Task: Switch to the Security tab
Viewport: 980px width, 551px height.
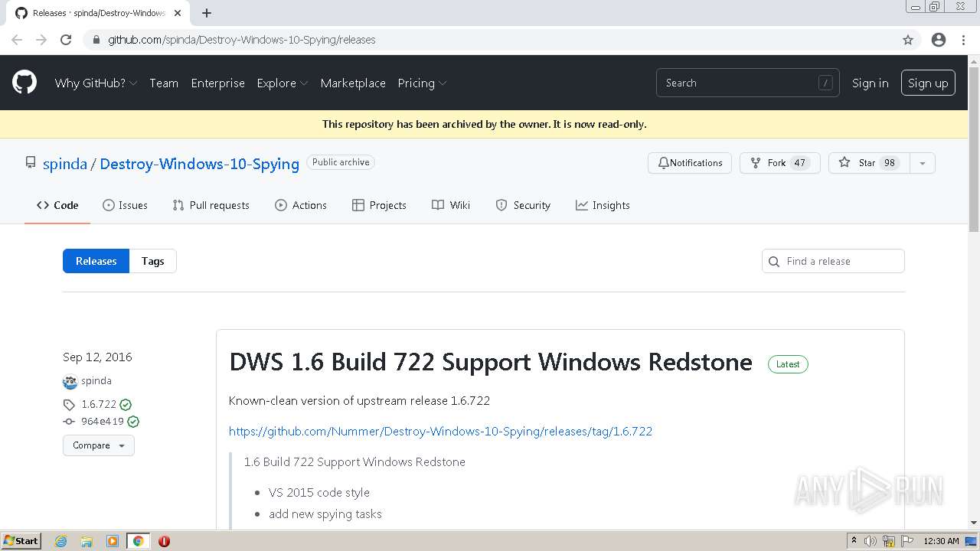Action: [523, 205]
